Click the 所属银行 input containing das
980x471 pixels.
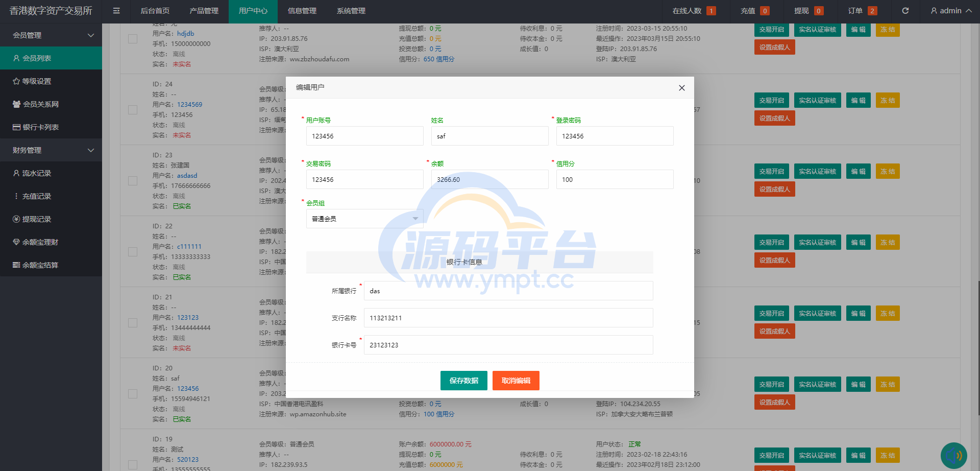pos(508,291)
